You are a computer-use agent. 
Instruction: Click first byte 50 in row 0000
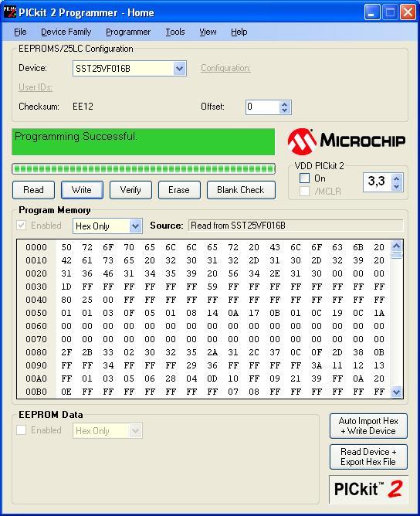[x=66, y=247]
